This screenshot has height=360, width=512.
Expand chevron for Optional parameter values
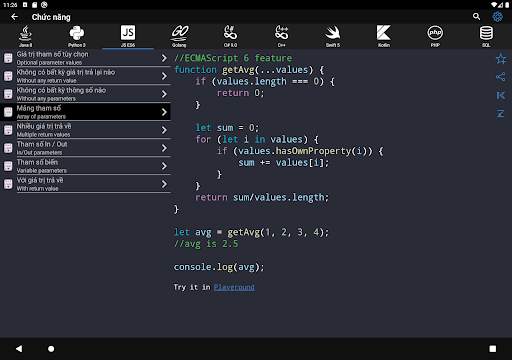pyautogui.click(x=164, y=58)
